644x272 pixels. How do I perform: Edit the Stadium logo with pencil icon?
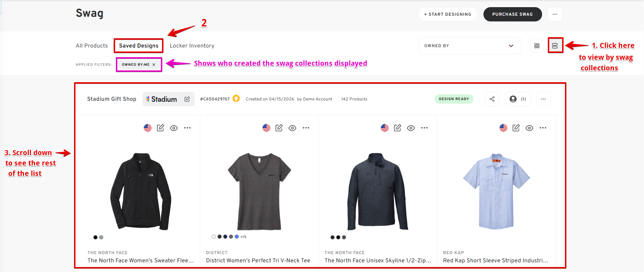click(x=187, y=99)
